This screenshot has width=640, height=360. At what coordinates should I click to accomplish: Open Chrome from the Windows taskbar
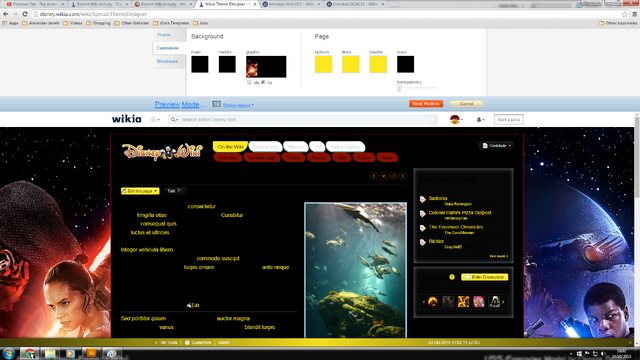click(29, 353)
